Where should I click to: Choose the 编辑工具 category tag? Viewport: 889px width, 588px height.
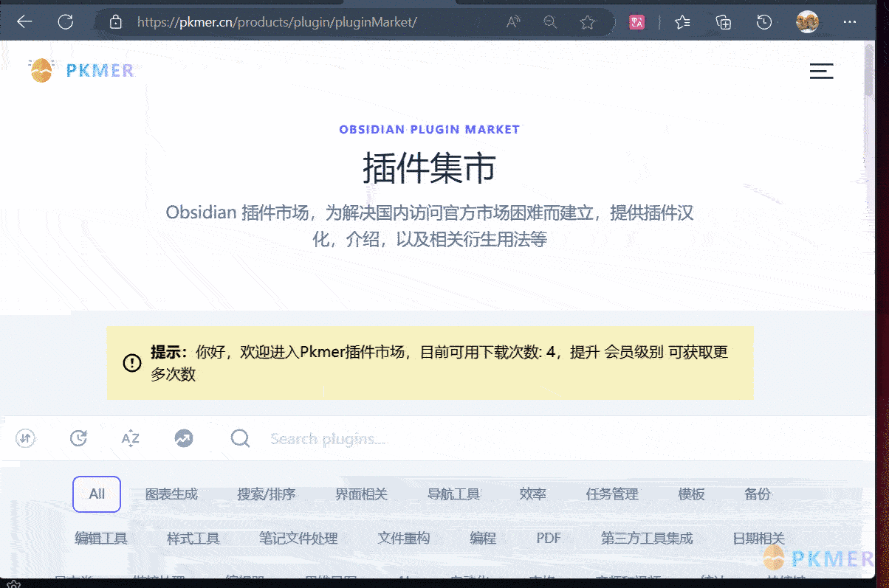pyautogui.click(x=101, y=539)
